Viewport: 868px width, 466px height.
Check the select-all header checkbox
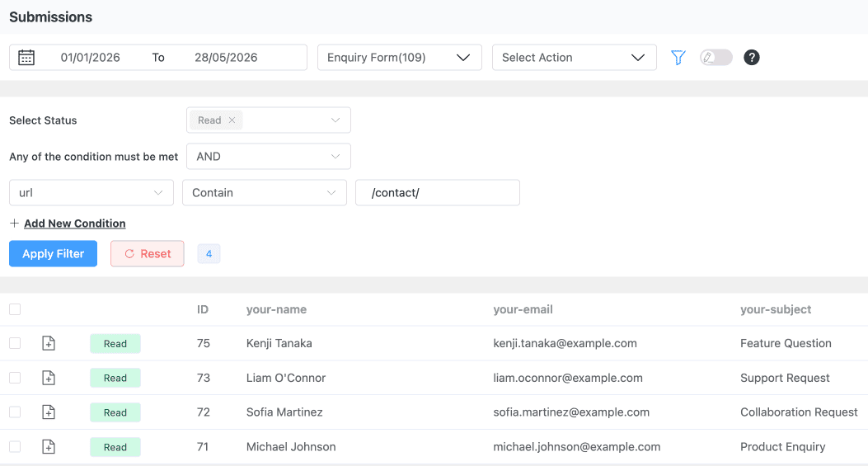(15, 309)
